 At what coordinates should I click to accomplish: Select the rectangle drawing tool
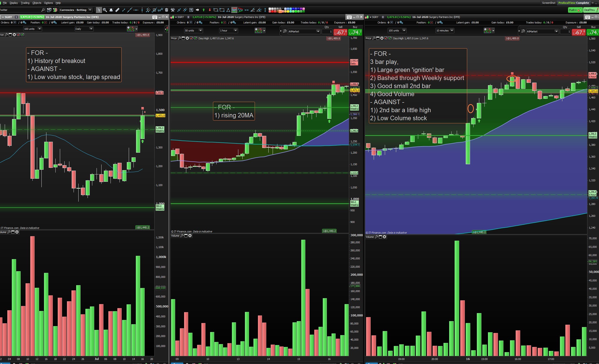point(222,10)
